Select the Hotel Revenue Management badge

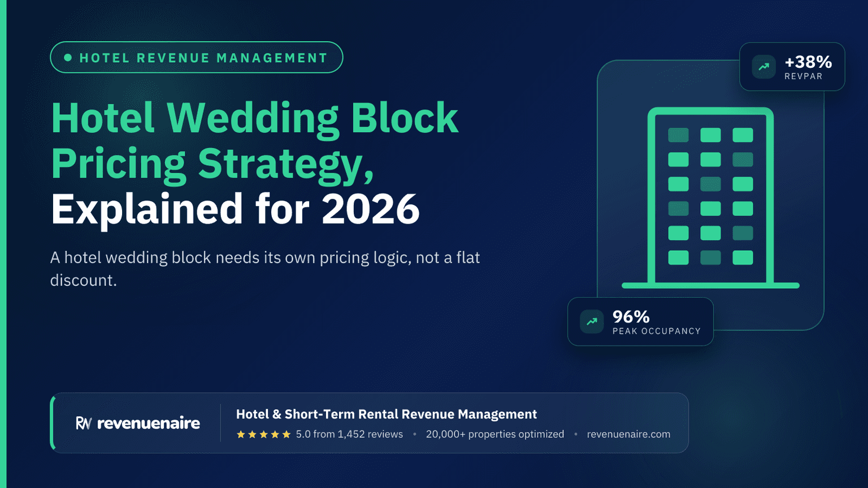pyautogui.click(x=197, y=58)
